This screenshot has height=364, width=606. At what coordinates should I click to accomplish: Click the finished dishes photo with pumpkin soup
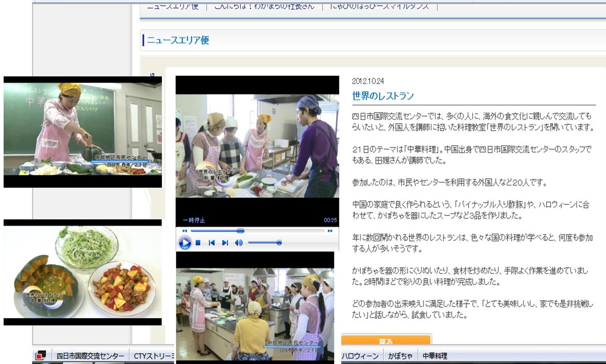pyautogui.click(x=83, y=272)
